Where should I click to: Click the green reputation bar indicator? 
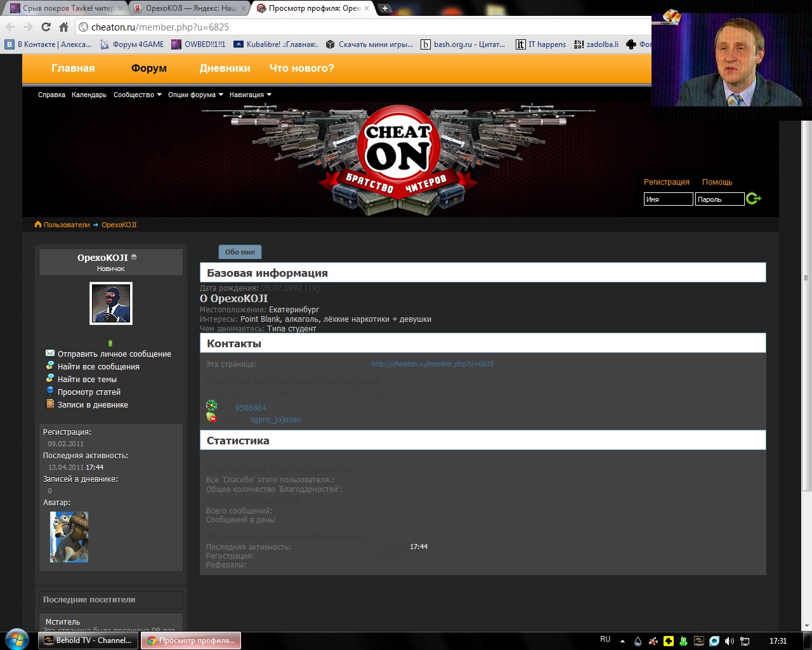tap(110, 343)
